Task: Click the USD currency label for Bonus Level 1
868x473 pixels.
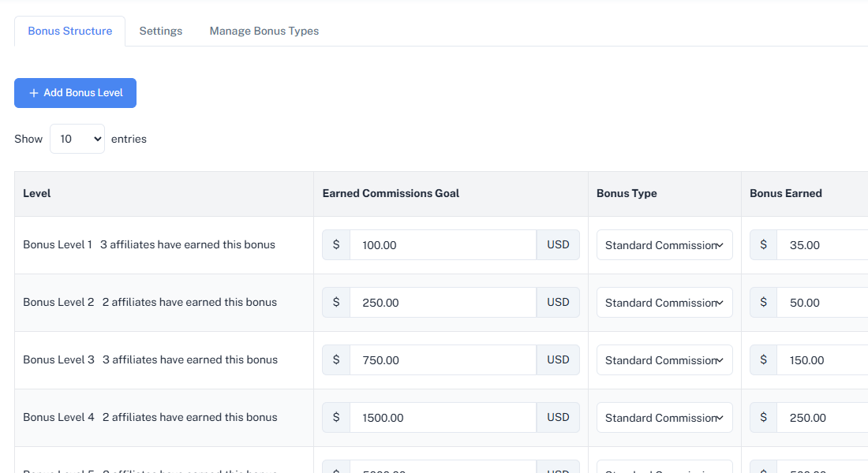Action: 558,244
